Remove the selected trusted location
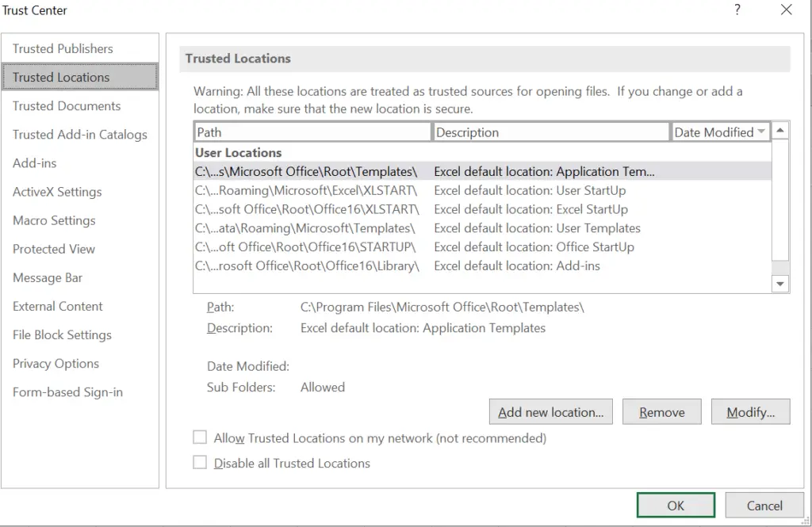 [x=661, y=411]
